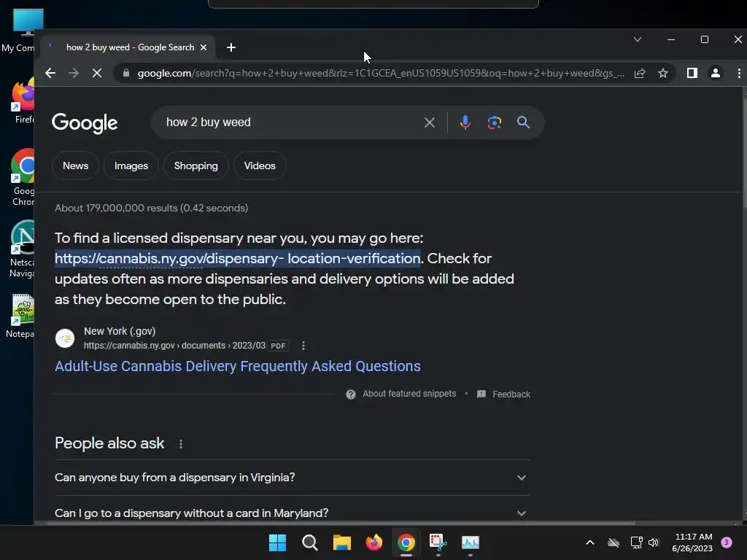This screenshot has width=747, height=560.
Task: Select the Images filter chip
Action: click(x=131, y=166)
